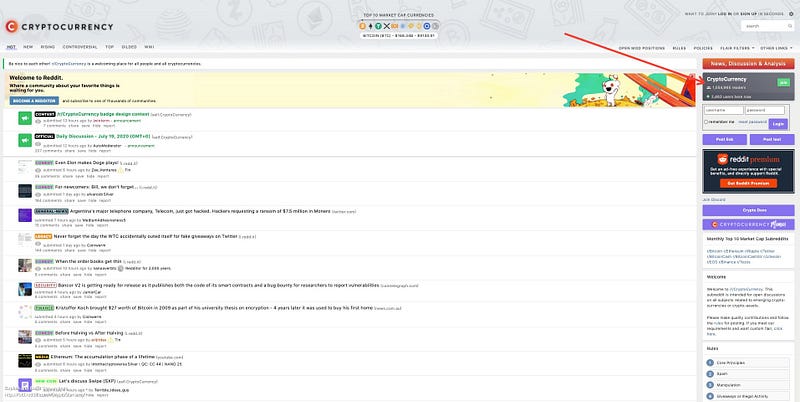Image resolution: width=800 pixels, height=402 pixels.
Task: Open the Policies menu link
Action: click(703, 48)
